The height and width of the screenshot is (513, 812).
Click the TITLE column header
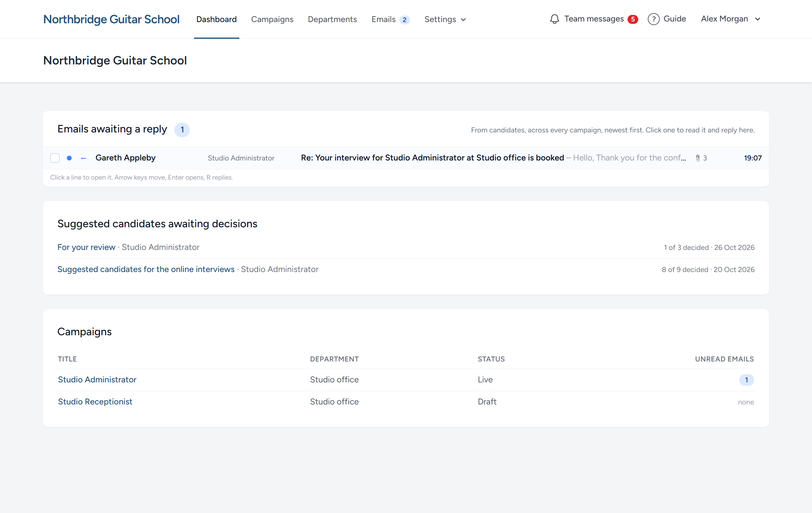coord(67,359)
